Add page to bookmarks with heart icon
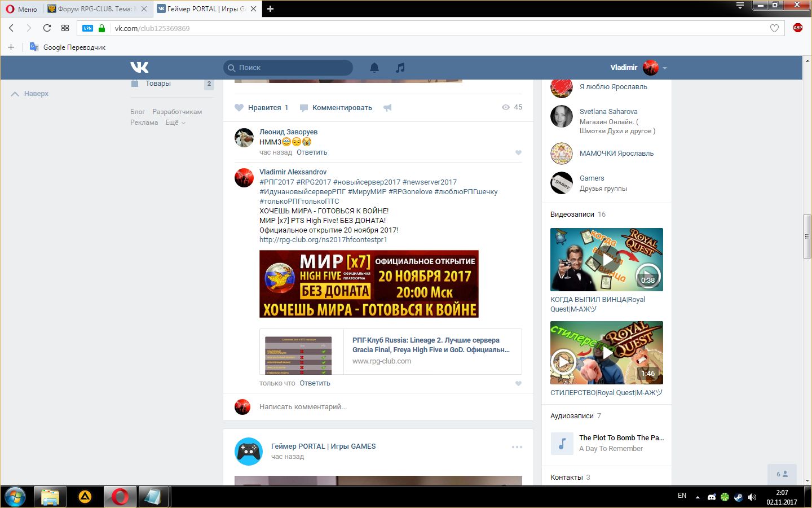This screenshot has width=812, height=508. (x=774, y=28)
